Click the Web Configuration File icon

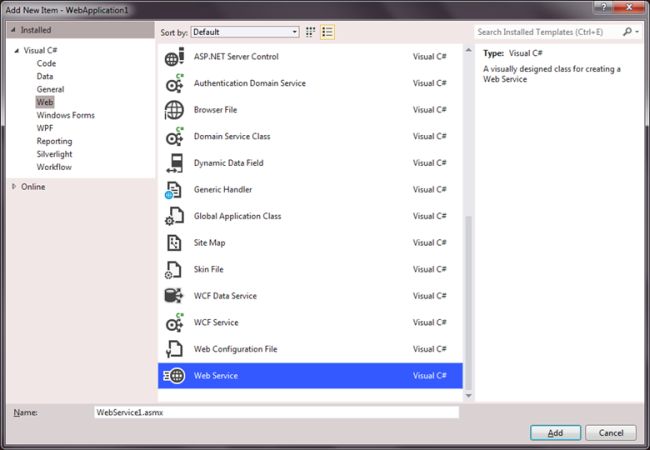coord(174,349)
